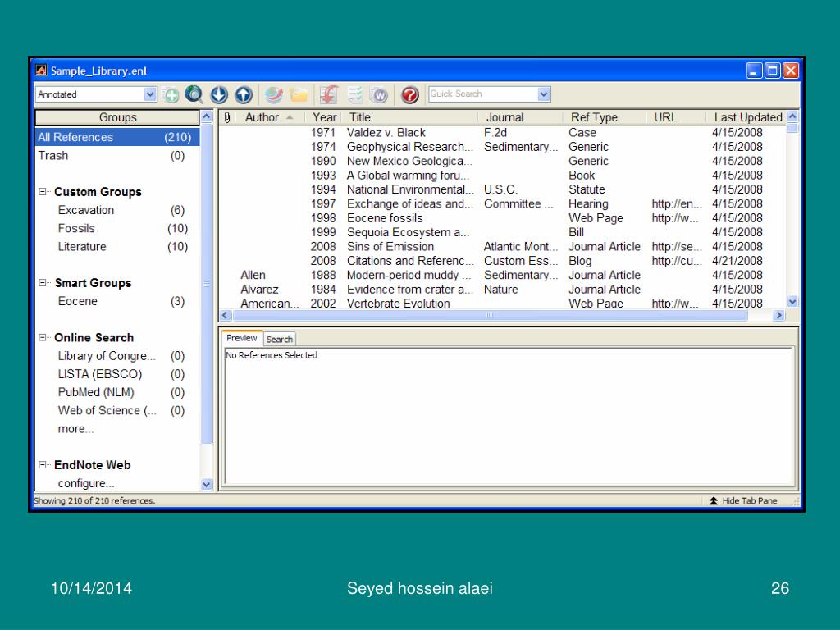Select the Trash group
Screen dimensions: 840x630
[x=116, y=155]
